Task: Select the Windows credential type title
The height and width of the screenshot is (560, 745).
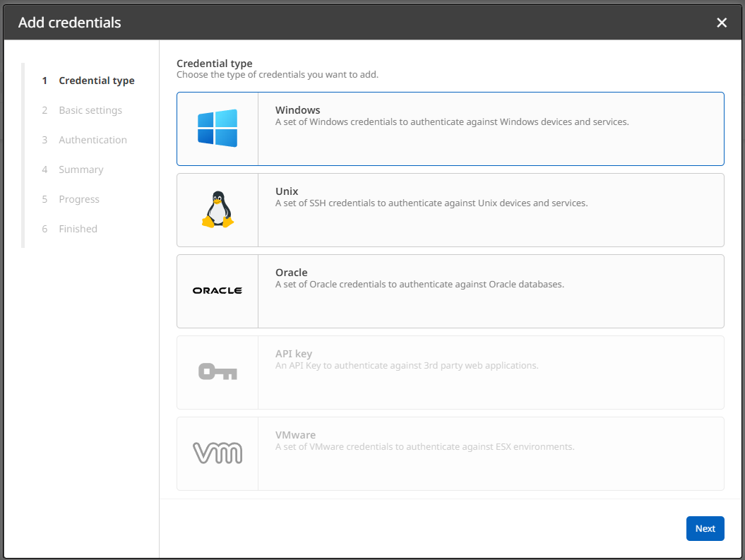Action: click(297, 110)
